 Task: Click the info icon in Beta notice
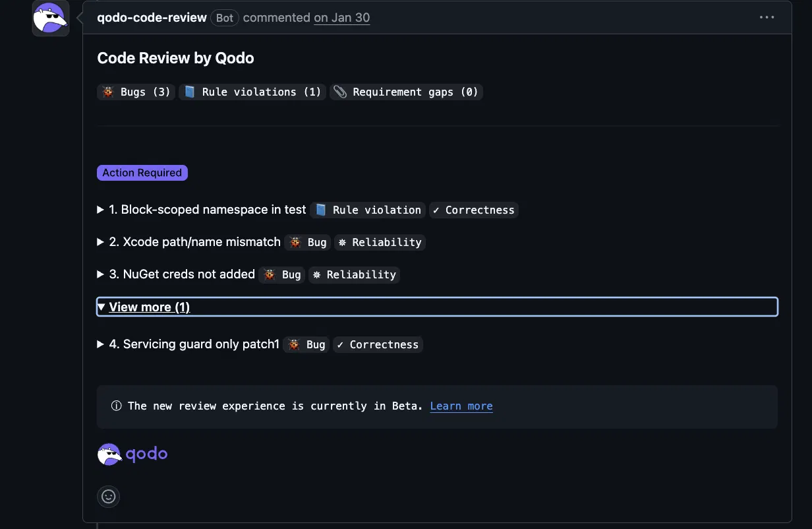[117, 406]
